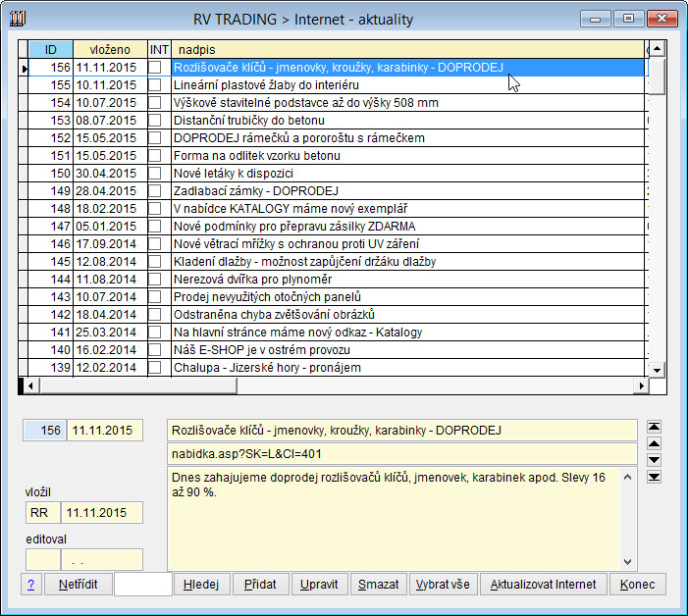Click the empty editoval date field

[102, 559]
